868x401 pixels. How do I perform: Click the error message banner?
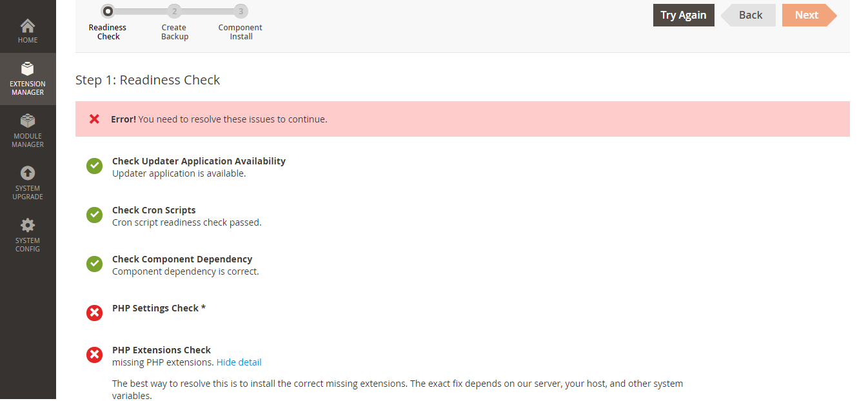[462, 119]
